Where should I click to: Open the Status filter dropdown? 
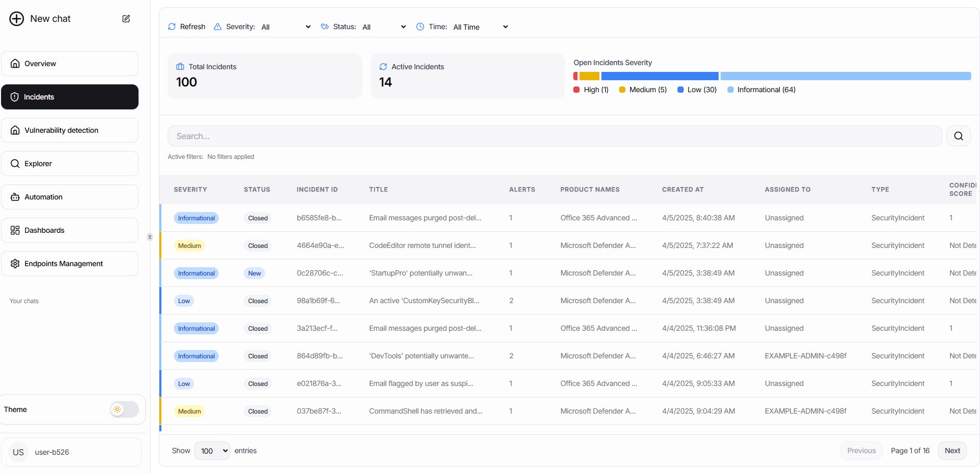tap(384, 27)
